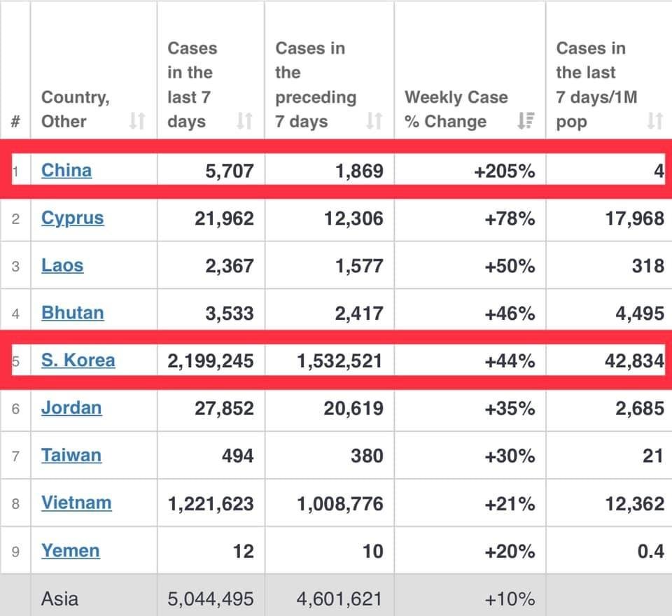Open the Cyprus country link

(72, 218)
